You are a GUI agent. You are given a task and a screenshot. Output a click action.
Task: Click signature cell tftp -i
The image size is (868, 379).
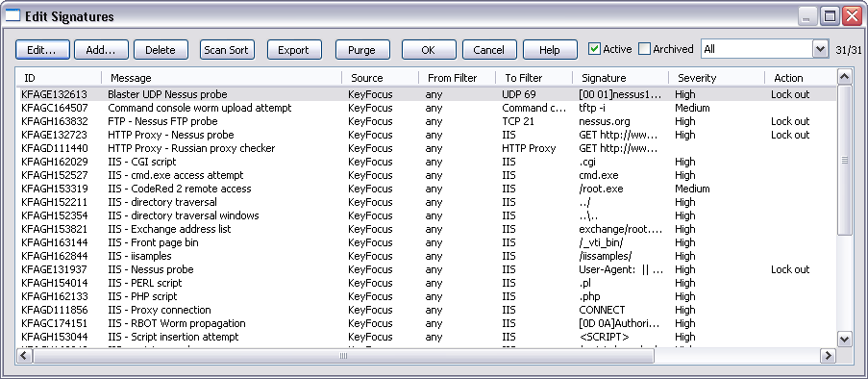(x=592, y=108)
